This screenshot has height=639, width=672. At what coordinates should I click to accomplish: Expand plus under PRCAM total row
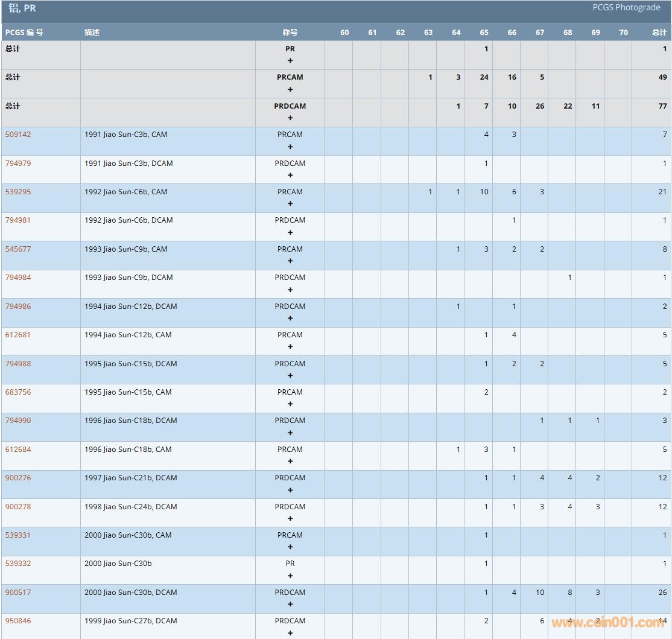[x=290, y=89]
